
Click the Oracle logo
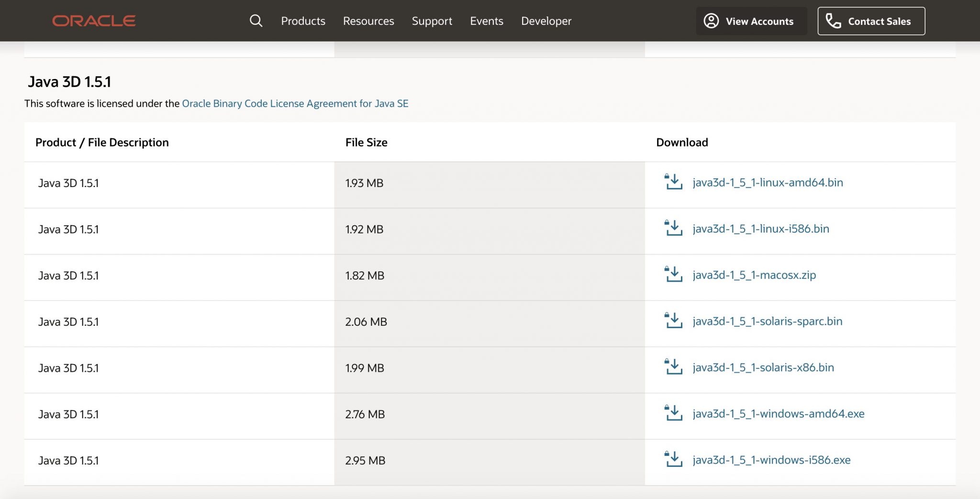click(94, 21)
